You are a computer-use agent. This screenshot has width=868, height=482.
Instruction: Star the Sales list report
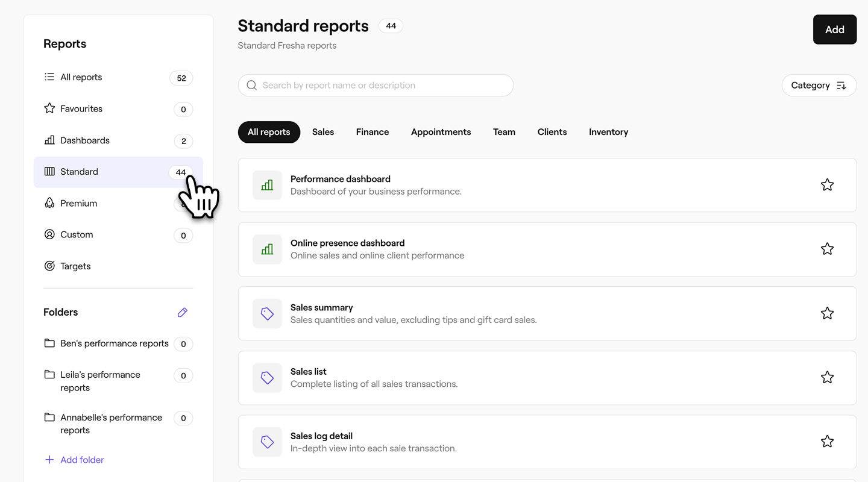(827, 377)
